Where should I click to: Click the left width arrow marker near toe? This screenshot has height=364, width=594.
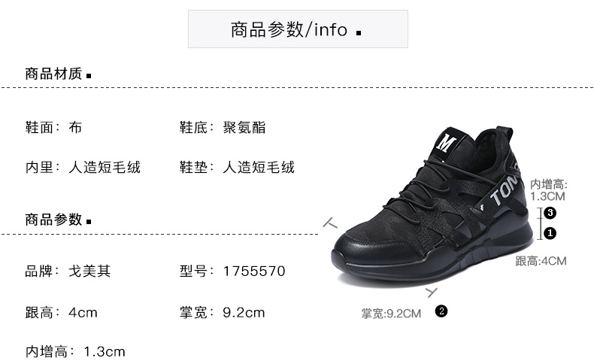pyautogui.click(x=329, y=223)
